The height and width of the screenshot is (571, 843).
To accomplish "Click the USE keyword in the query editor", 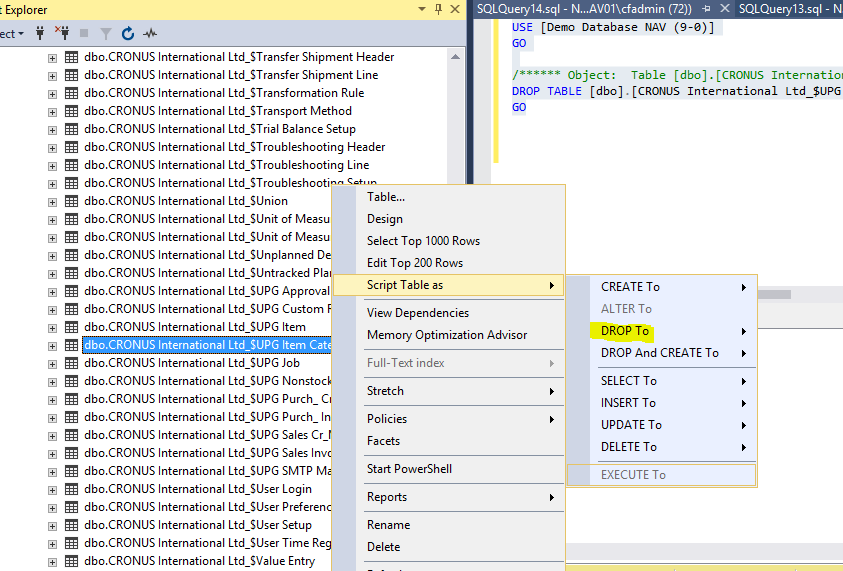I will click(x=522, y=27).
